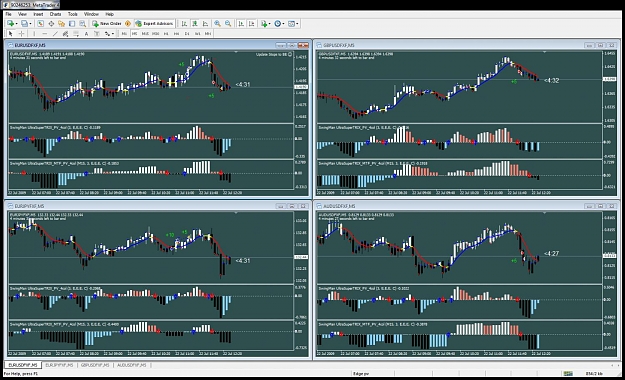Viewport: 625px width, 380px height.
Task: Tick the Update Stops to BE box
Action: [x=290, y=54]
